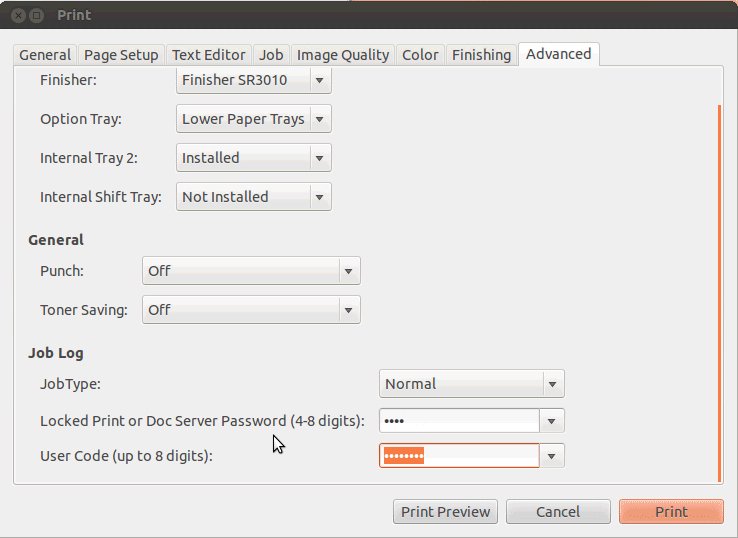This screenshot has width=738, height=538.
Task: Click the orange Print button
Action: tap(671, 512)
